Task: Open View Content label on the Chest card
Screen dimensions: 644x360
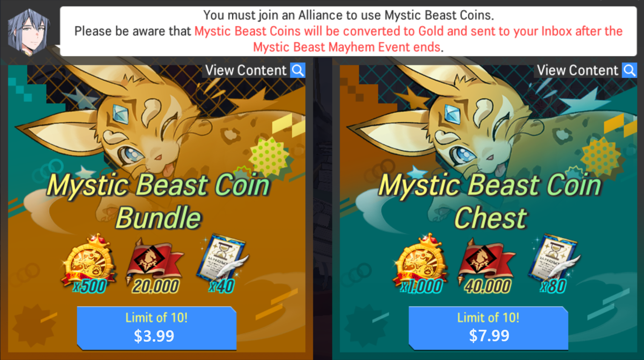Action: click(x=577, y=70)
